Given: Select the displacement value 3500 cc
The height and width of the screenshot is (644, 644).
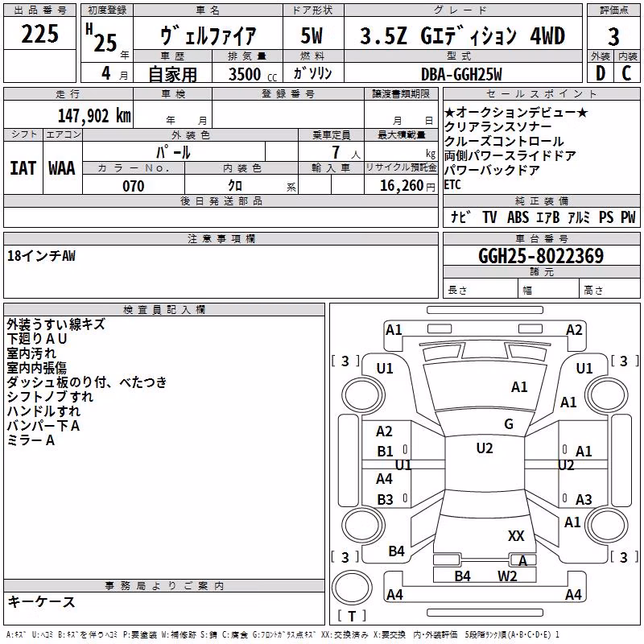Looking at the screenshot, I should [x=253, y=74].
